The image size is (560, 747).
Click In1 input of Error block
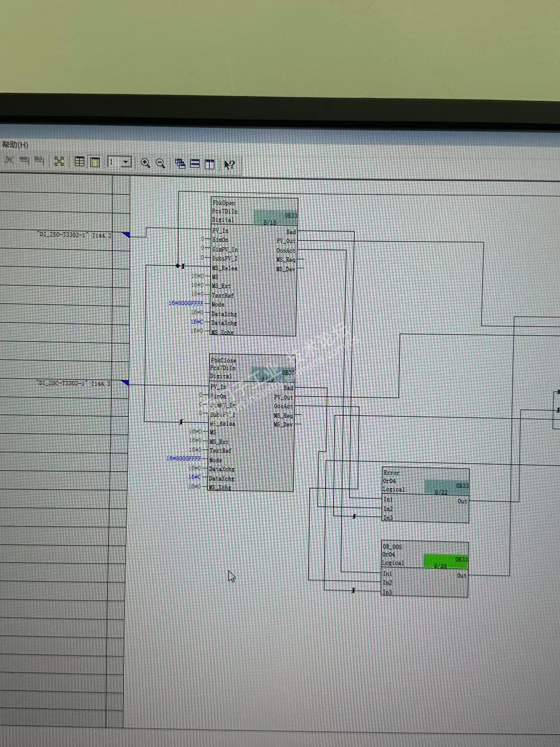click(388, 499)
